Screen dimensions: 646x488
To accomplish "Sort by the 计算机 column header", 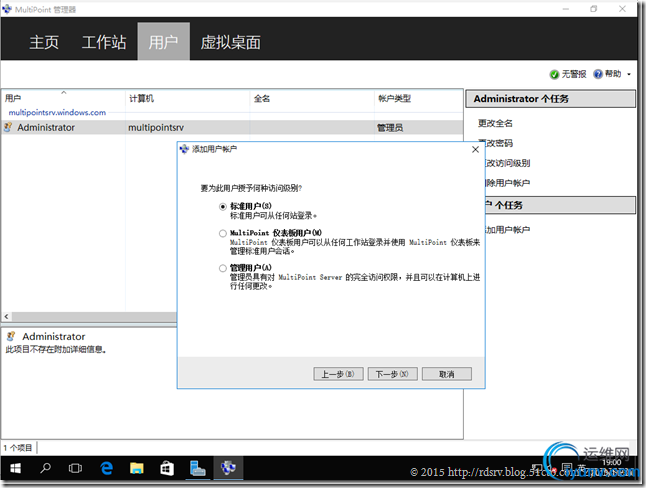I will pyautogui.click(x=187, y=98).
